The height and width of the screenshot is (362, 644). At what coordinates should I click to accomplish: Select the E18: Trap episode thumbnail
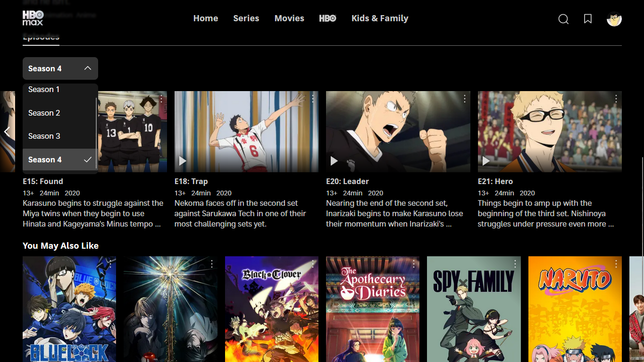tap(246, 132)
